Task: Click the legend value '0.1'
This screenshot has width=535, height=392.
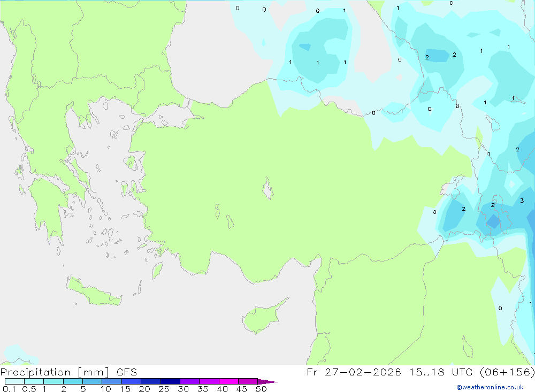Action: pyautogui.click(x=9, y=389)
